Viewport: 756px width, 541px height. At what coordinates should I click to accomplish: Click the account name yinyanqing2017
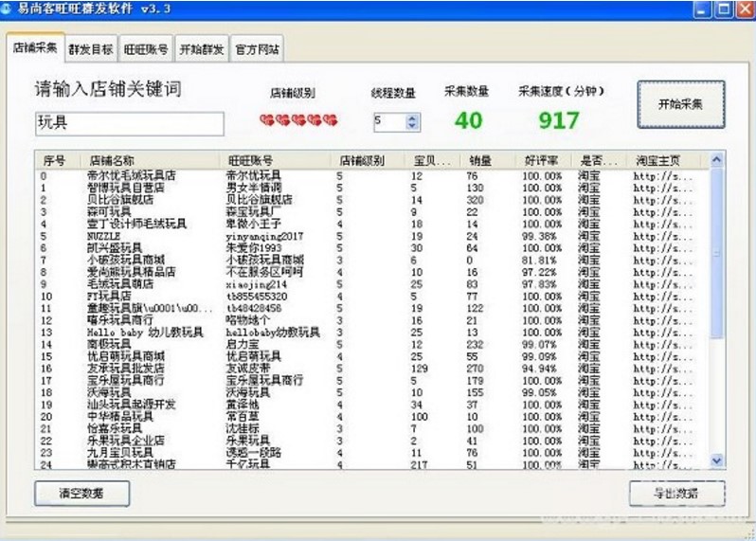264,236
